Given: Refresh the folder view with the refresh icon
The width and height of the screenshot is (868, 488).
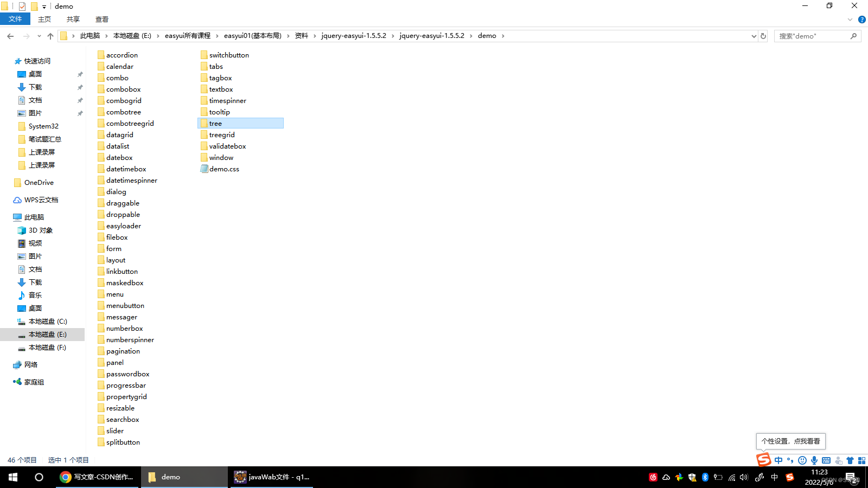Looking at the screenshot, I should point(763,36).
